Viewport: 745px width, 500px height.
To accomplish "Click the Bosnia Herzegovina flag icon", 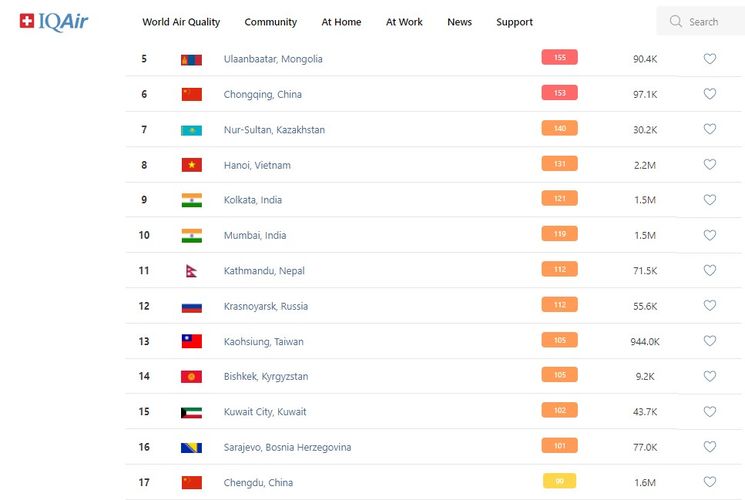I will pyautogui.click(x=191, y=447).
